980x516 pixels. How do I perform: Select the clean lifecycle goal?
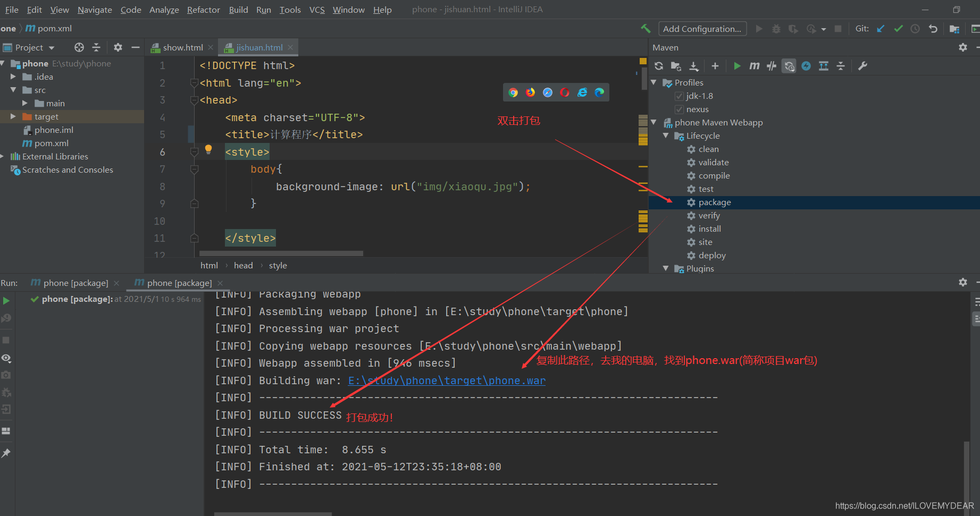pos(708,149)
